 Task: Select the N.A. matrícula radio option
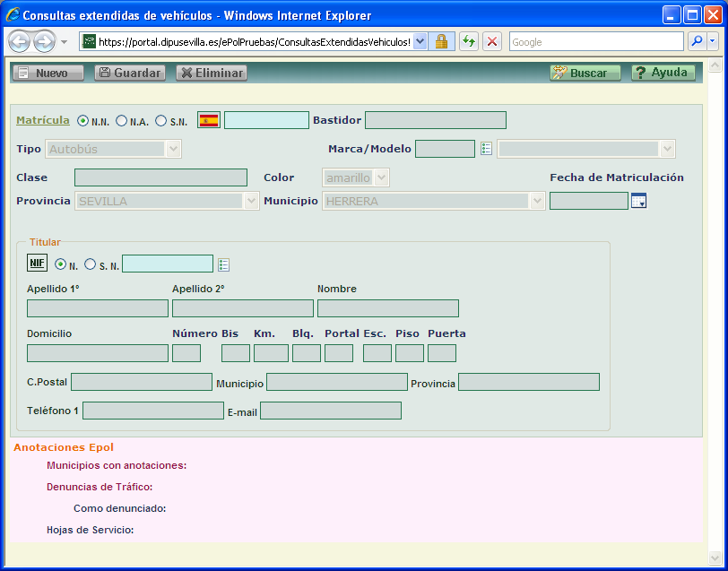[x=121, y=121]
